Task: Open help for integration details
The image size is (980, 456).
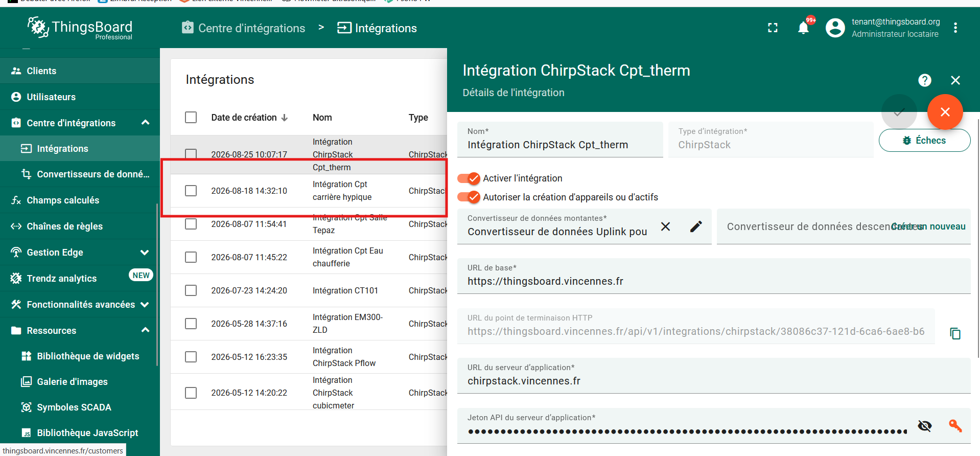Action: tap(925, 80)
